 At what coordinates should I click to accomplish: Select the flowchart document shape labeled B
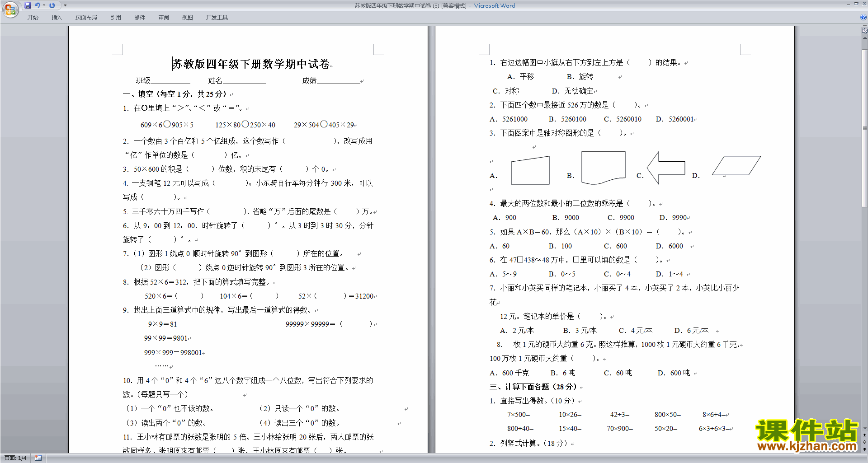point(603,168)
